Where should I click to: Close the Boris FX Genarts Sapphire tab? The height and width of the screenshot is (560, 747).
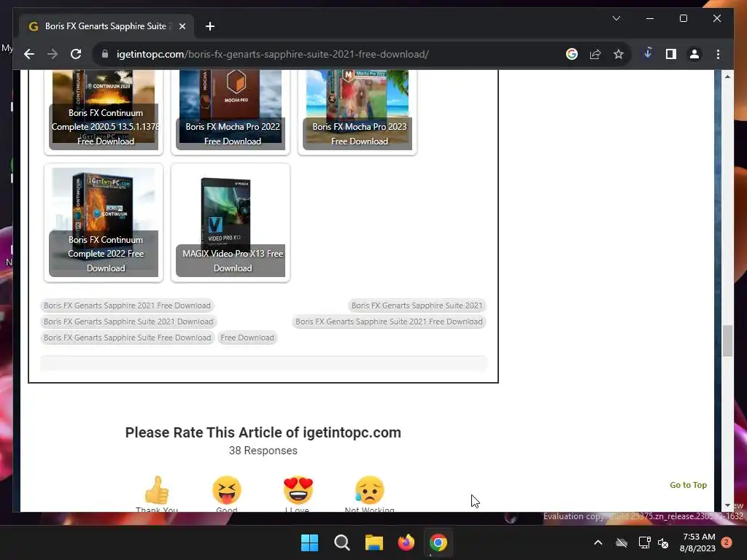(x=182, y=26)
